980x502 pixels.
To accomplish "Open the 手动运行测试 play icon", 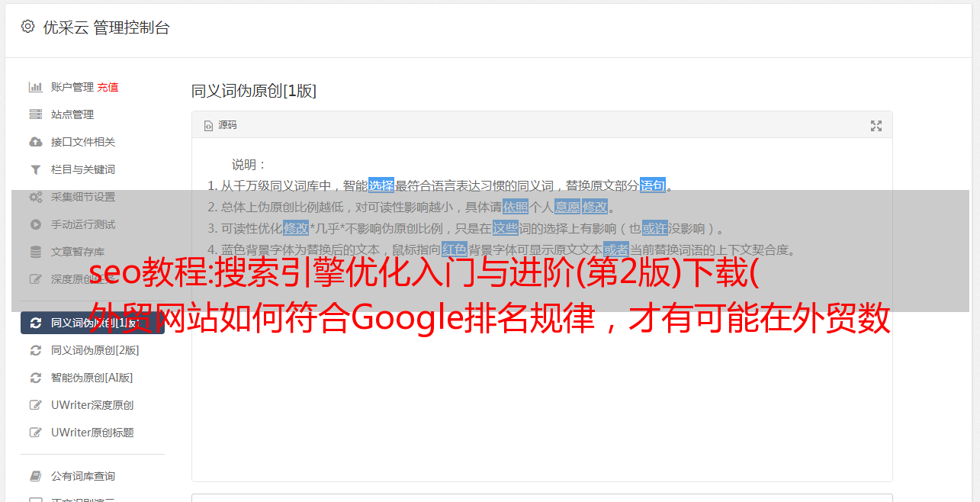I will coord(35,224).
